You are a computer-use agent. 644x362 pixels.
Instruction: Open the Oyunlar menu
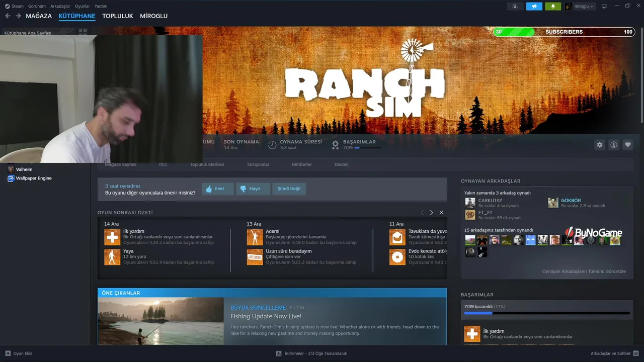[x=83, y=6]
